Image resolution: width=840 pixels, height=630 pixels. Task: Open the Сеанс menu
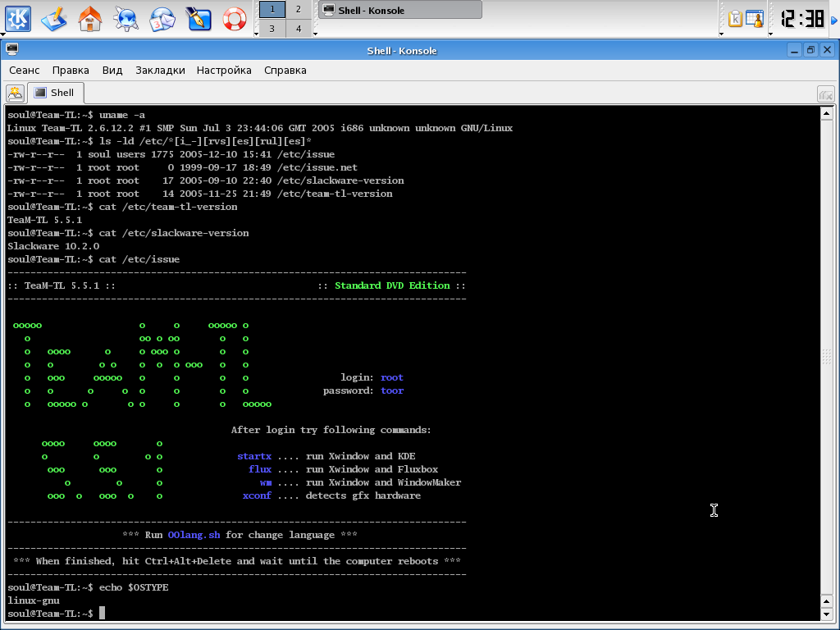[x=24, y=71]
